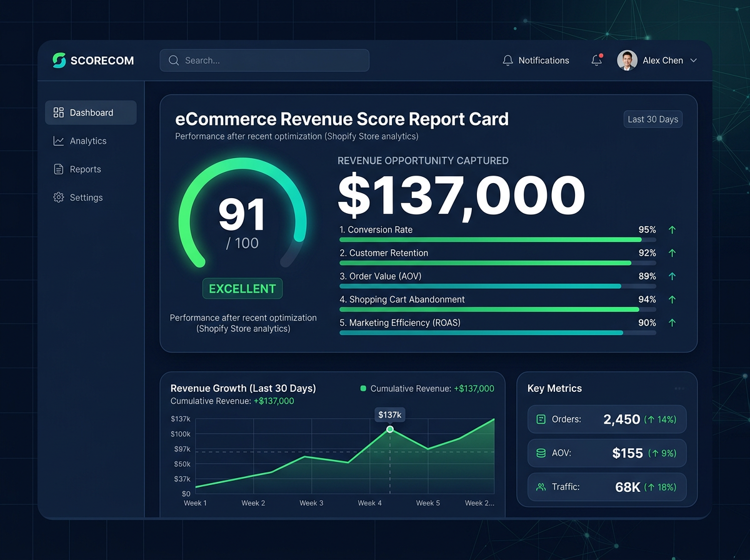Click the Marketing Efficiency (ROAS) up arrow
The width and height of the screenshot is (750, 560).
click(672, 322)
